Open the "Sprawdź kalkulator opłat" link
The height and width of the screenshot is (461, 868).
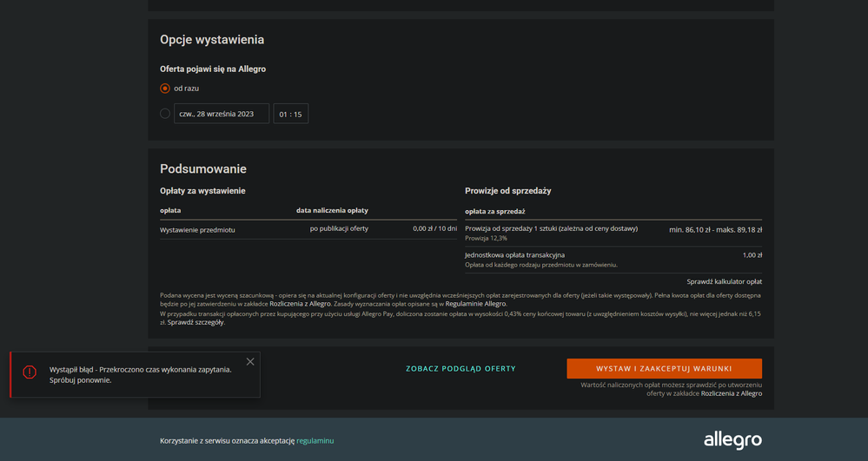724,281
